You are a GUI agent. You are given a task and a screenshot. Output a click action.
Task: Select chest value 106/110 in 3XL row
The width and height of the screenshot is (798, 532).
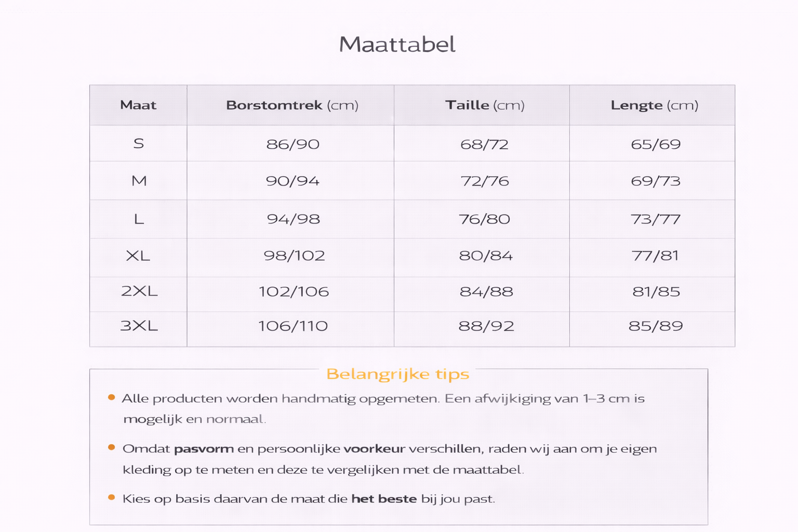pos(293,326)
